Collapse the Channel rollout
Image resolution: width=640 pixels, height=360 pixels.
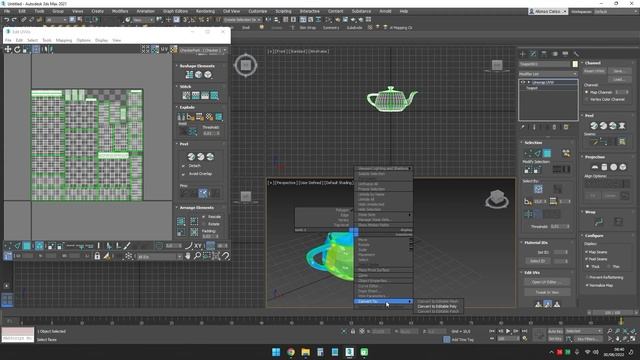(592, 63)
